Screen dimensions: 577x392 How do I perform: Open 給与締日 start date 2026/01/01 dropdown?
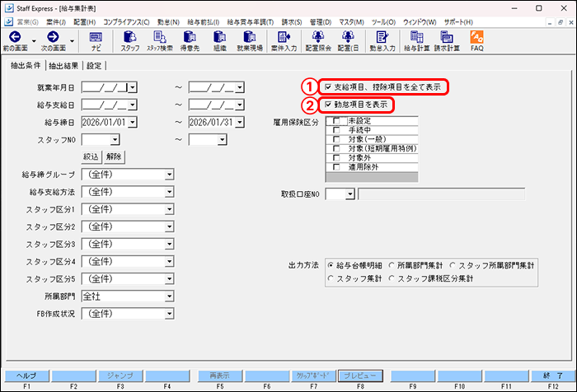[133, 122]
